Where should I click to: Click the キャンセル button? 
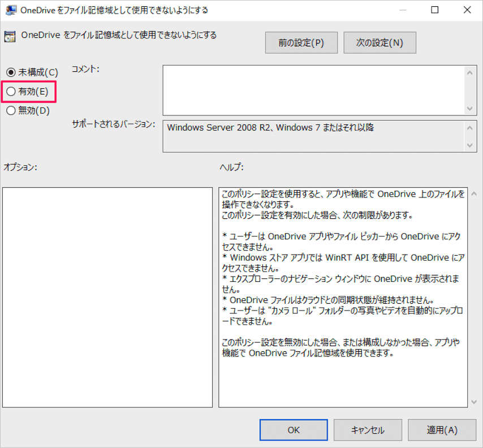click(x=368, y=430)
